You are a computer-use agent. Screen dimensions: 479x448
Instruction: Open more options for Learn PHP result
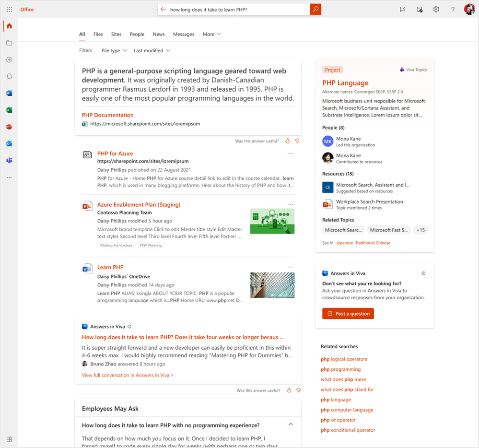click(x=290, y=267)
